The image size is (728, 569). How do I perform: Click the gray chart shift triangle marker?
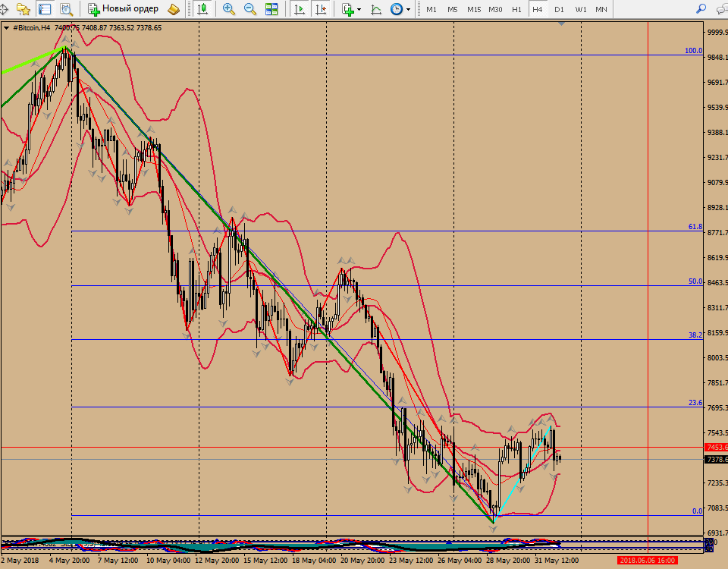point(561,24)
